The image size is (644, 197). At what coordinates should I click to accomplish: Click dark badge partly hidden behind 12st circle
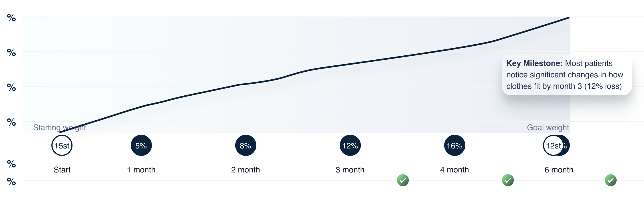(x=566, y=146)
